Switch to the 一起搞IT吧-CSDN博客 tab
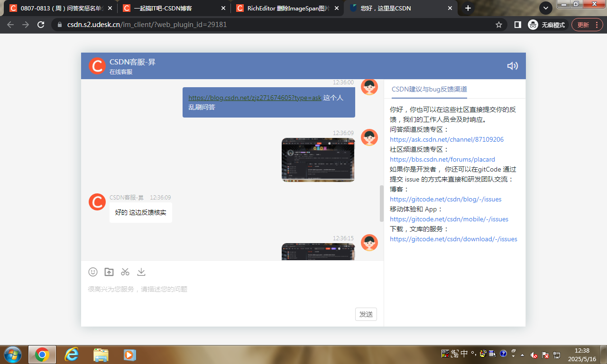 coord(174,8)
